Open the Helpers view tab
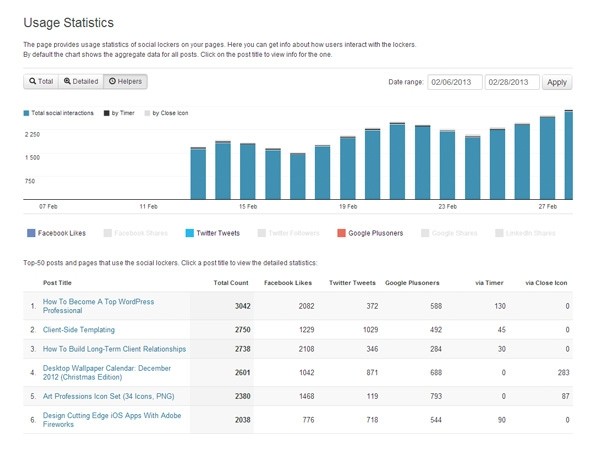The width and height of the screenshot is (600, 450). tap(125, 80)
